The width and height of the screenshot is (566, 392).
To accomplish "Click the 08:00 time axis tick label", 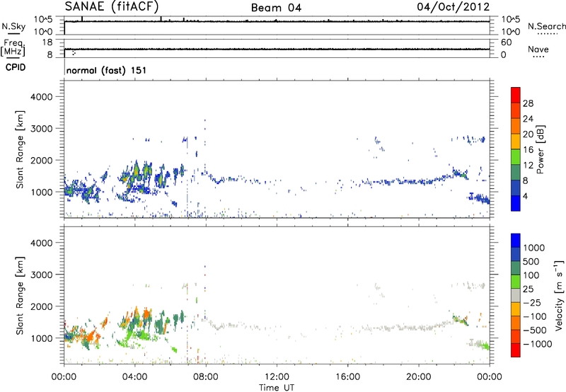I will (206, 377).
